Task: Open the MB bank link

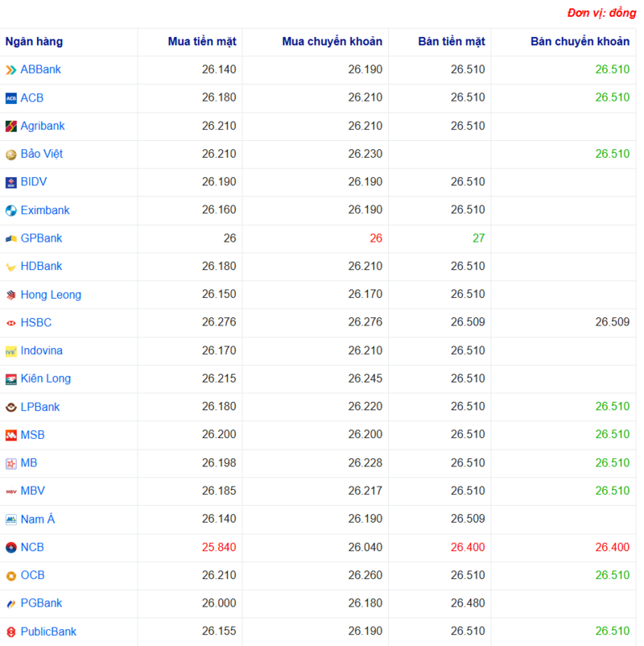Action: pos(29,463)
